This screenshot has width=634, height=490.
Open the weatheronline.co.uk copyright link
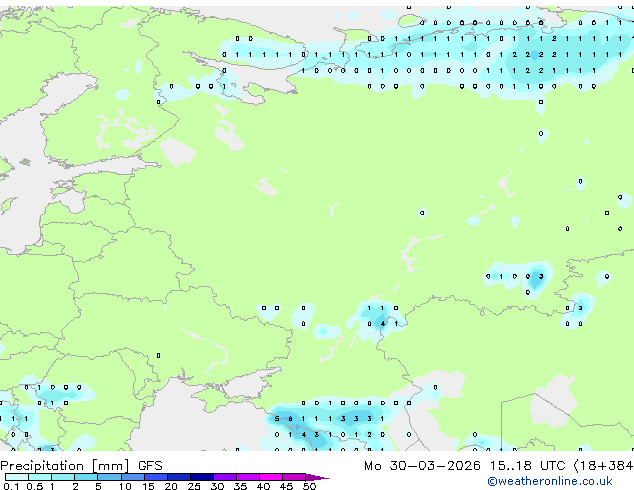[x=550, y=481]
